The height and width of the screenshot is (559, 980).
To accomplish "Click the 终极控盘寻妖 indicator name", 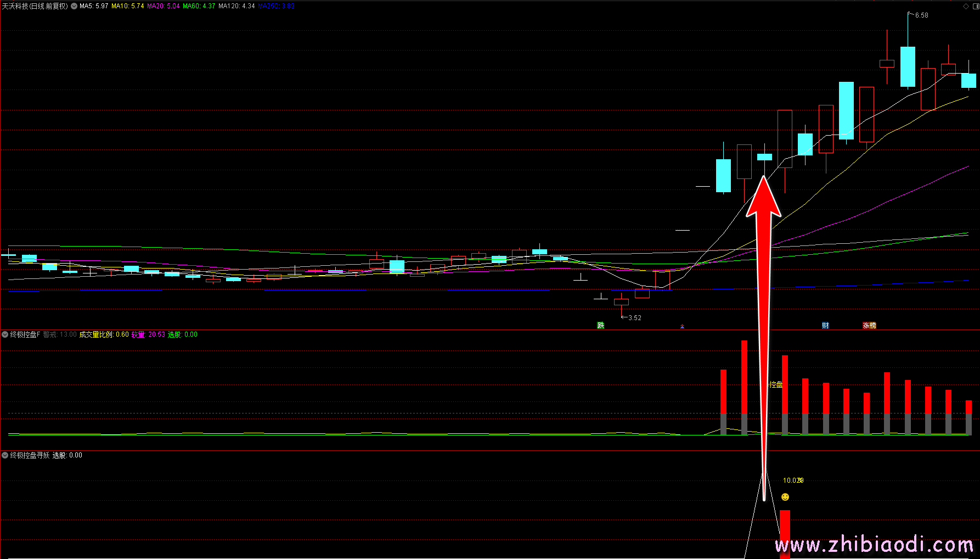I will (x=30, y=455).
